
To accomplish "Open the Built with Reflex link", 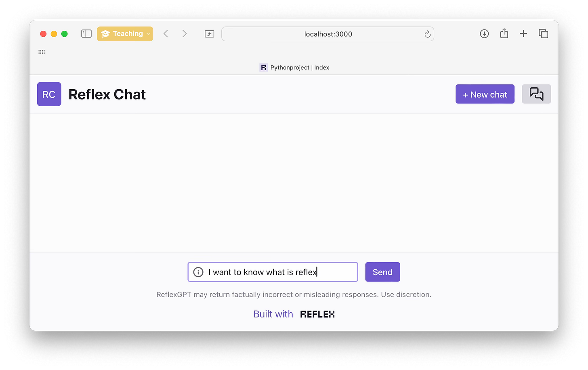I will [x=294, y=314].
